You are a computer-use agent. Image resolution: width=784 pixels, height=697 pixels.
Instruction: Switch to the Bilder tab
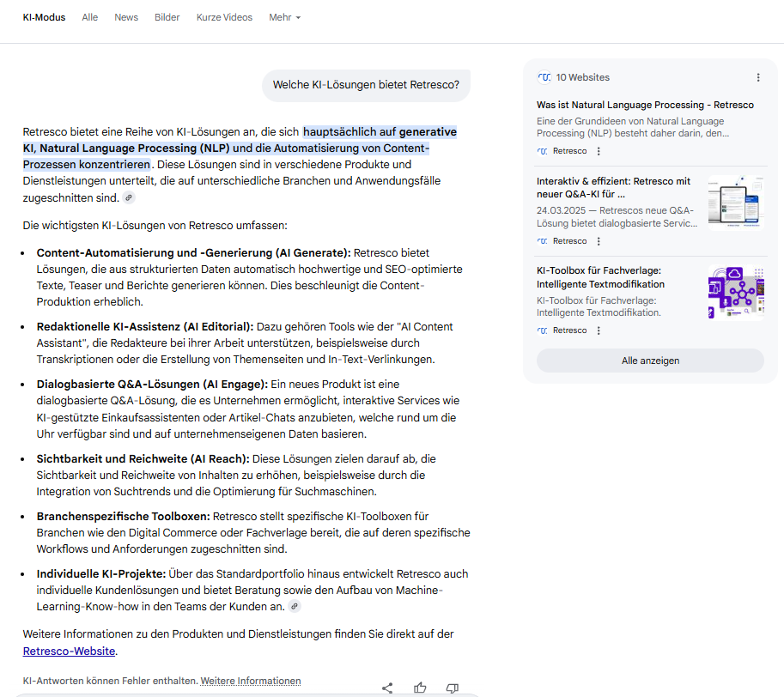click(x=167, y=16)
